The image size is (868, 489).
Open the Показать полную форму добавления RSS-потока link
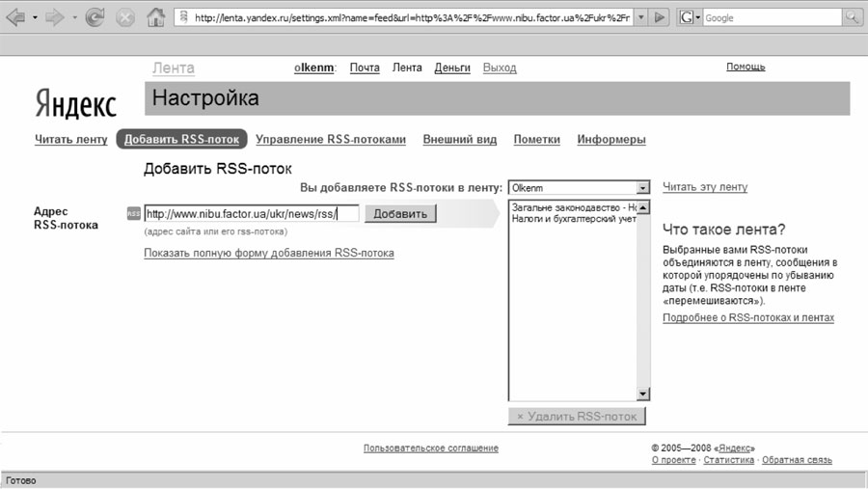click(x=268, y=253)
